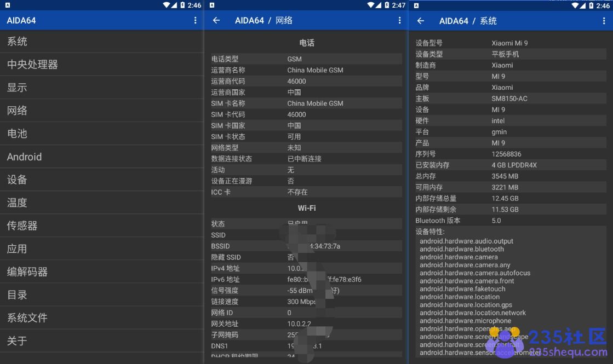Select android.hardware.location.gps feature line
Viewport: 613px width, 364px height.
[466, 305]
